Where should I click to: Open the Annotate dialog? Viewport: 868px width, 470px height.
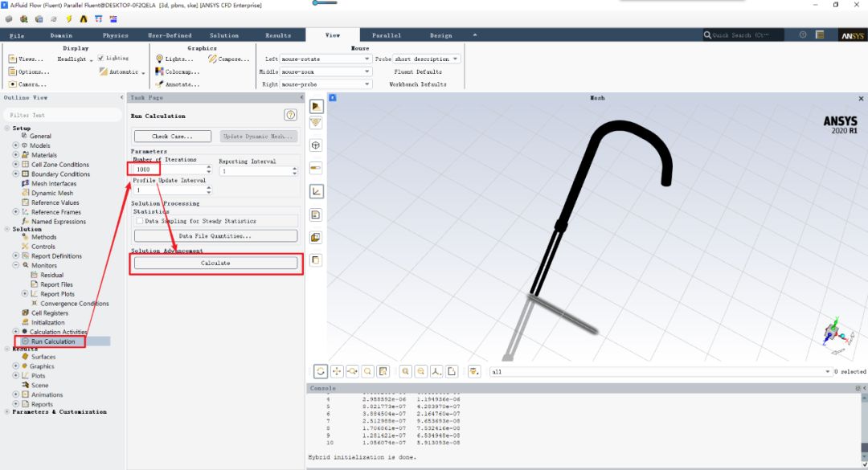pos(177,84)
